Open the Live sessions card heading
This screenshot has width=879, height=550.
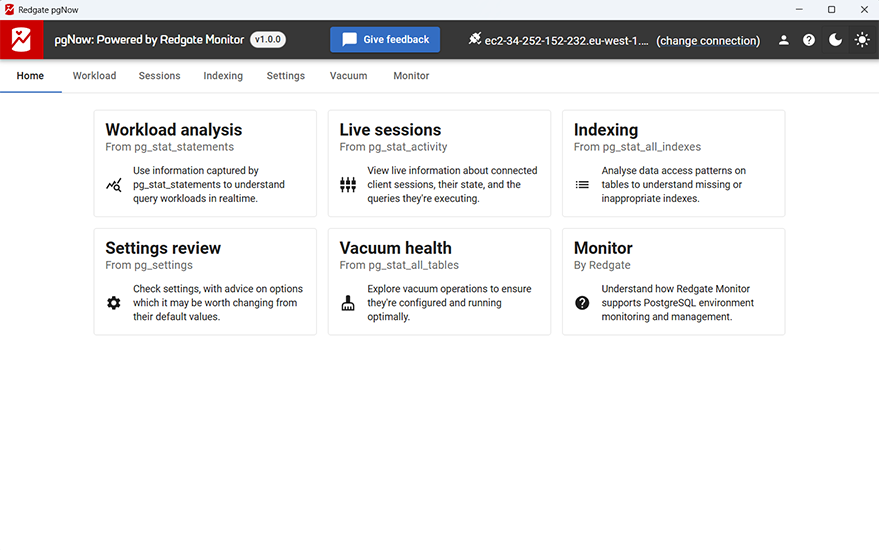coord(390,130)
